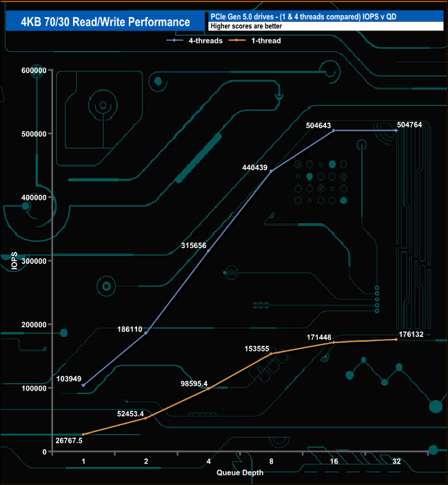Click the orange 1-thread legend line marker

(237, 41)
